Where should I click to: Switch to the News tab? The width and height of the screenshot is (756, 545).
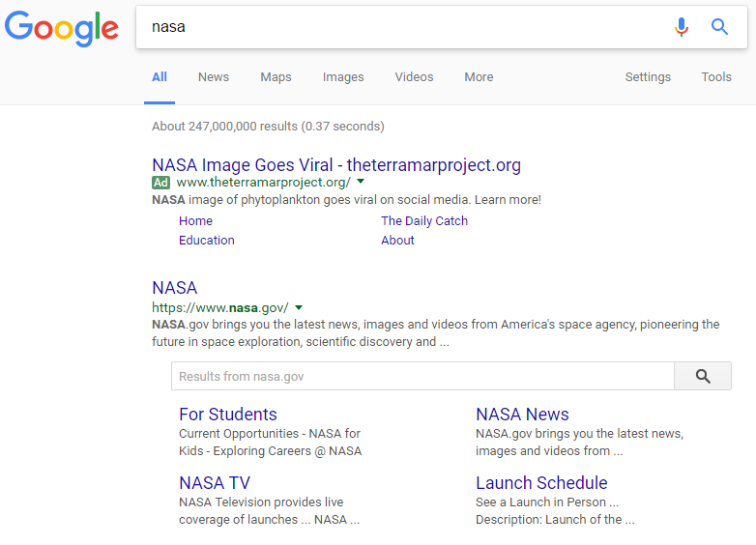click(214, 77)
